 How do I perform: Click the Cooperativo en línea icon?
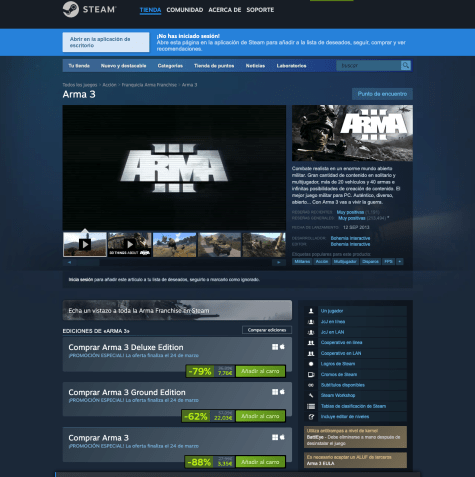(311, 343)
